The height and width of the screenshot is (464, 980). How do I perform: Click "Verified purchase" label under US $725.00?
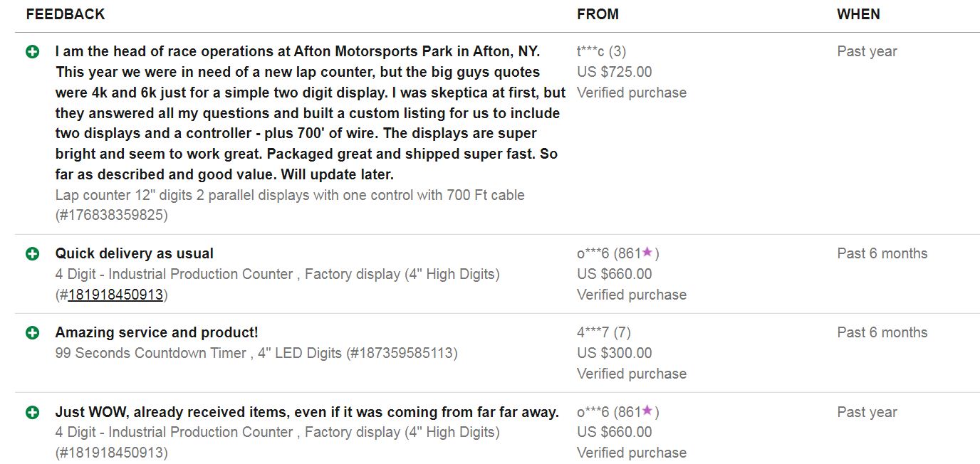pos(632,93)
